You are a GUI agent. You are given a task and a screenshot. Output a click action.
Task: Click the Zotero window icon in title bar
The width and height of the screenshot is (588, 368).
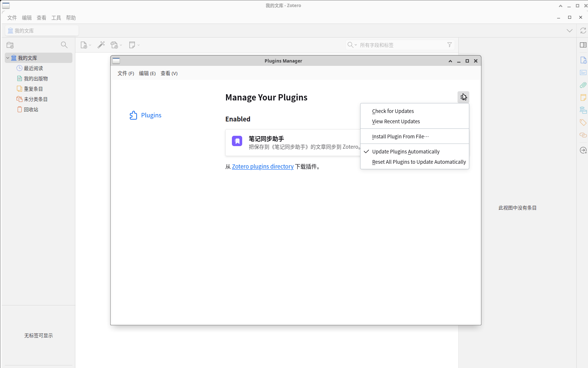(x=6, y=6)
